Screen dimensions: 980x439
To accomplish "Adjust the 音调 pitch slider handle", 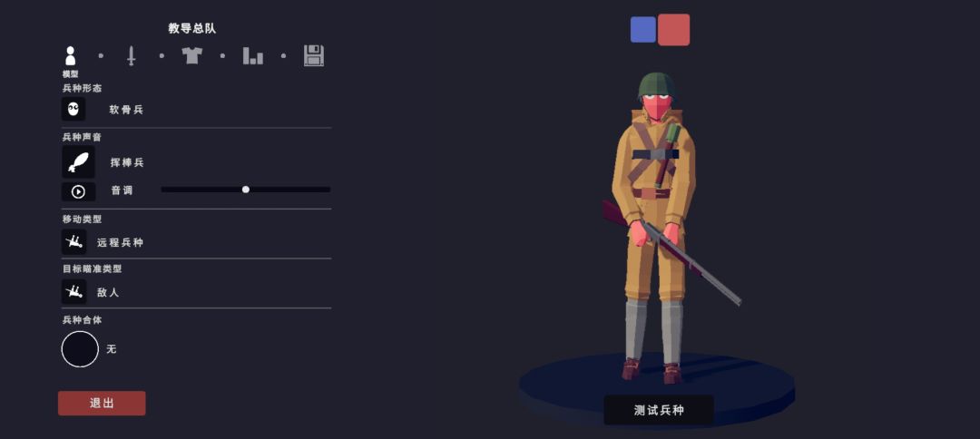I will click(246, 190).
